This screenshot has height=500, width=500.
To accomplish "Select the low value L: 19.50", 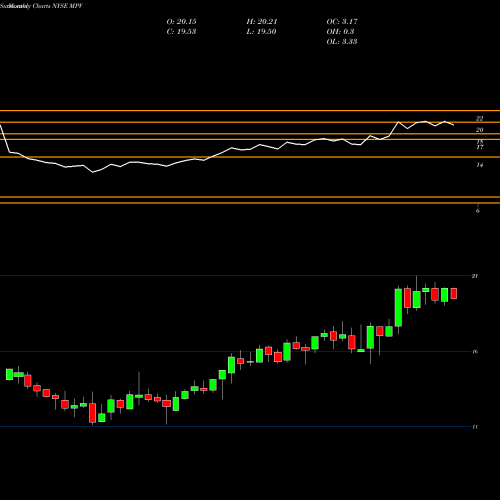I will tap(261, 32).
